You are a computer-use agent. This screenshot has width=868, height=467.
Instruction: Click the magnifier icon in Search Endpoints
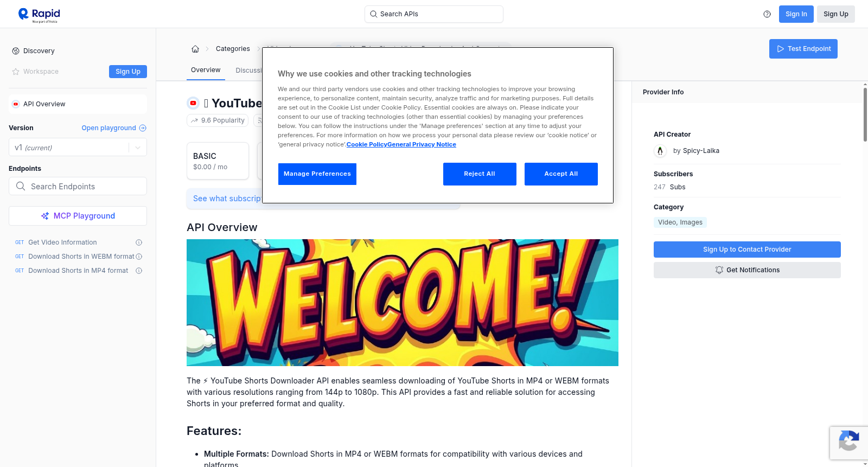(21, 186)
